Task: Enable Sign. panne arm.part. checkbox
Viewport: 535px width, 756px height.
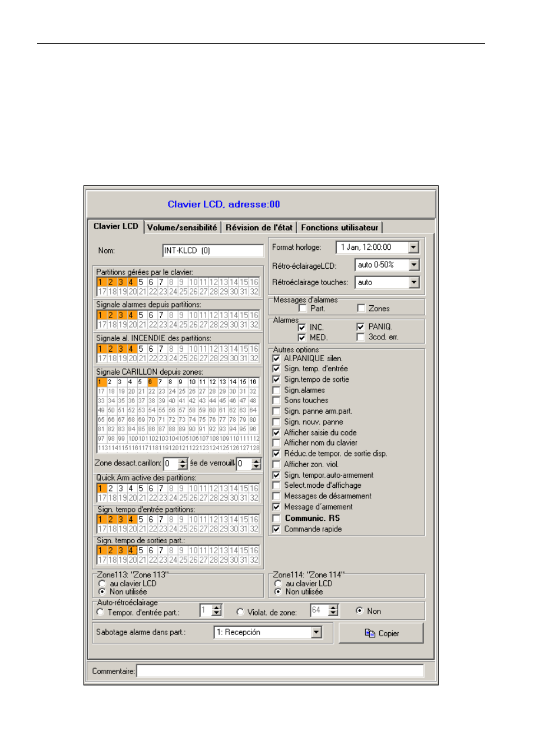Action: (276, 411)
